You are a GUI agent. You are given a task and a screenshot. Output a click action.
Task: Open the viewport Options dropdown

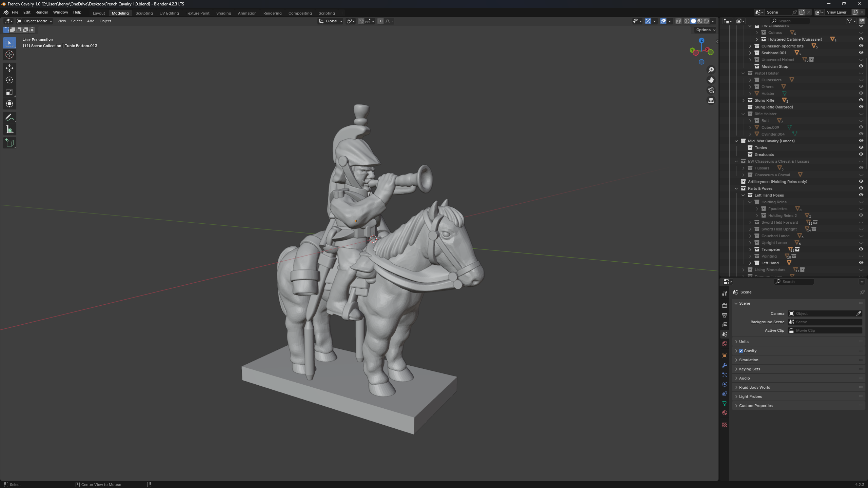pyautogui.click(x=706, y=30)
